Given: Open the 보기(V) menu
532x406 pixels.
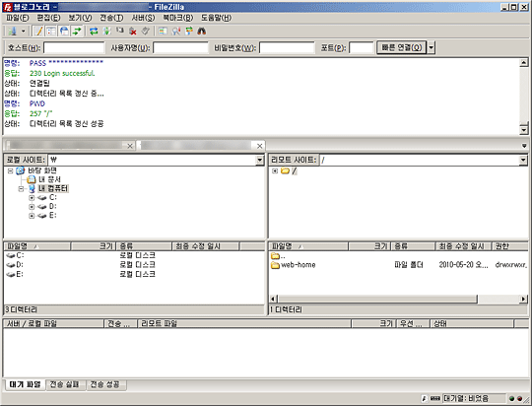Looking at the screenshot, I should [x=80, y=18].
